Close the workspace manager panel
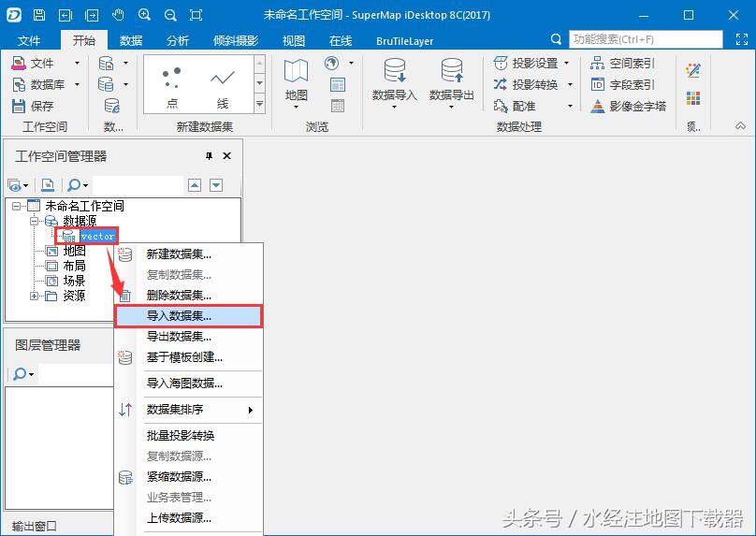756x536 pixels. point(227,156)
